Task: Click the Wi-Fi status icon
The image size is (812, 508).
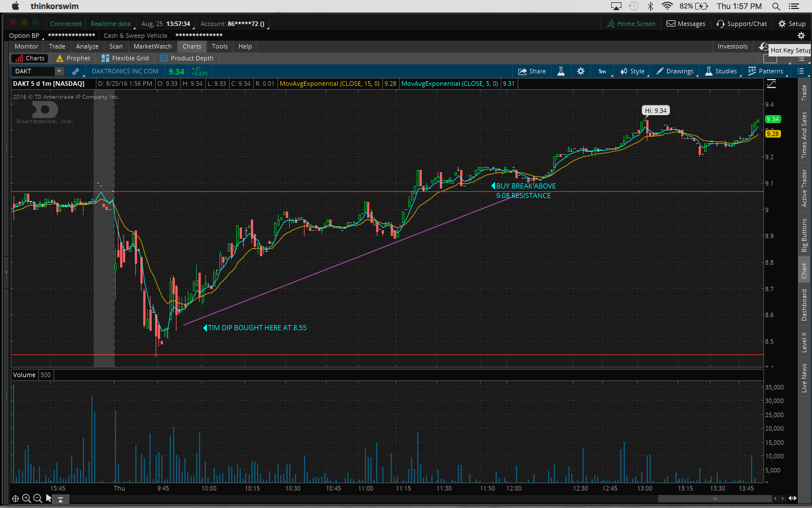Action: [667, 6]
